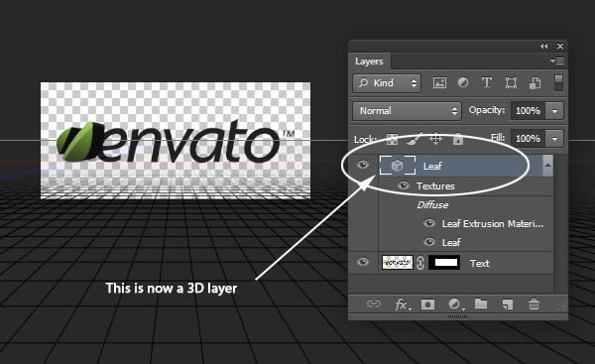Filter layers by adjustment layer icon
The image size is (595, 364).
[462, 82]
